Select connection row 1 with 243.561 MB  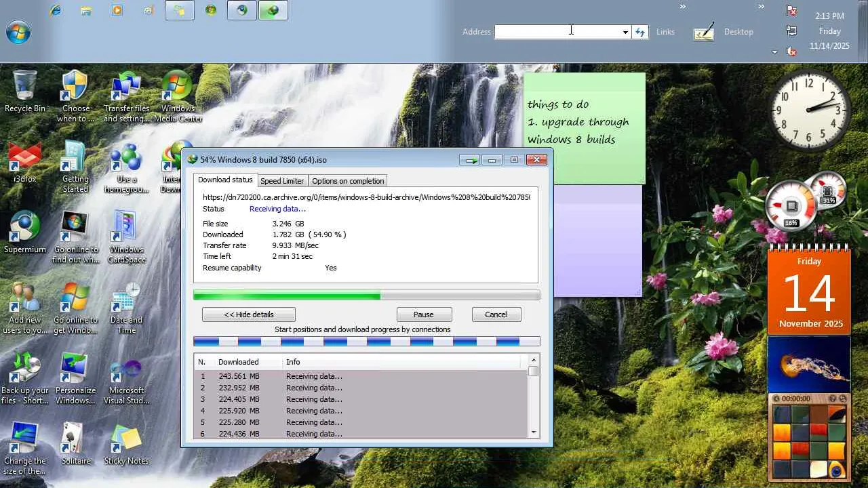[x=361, y=376]
